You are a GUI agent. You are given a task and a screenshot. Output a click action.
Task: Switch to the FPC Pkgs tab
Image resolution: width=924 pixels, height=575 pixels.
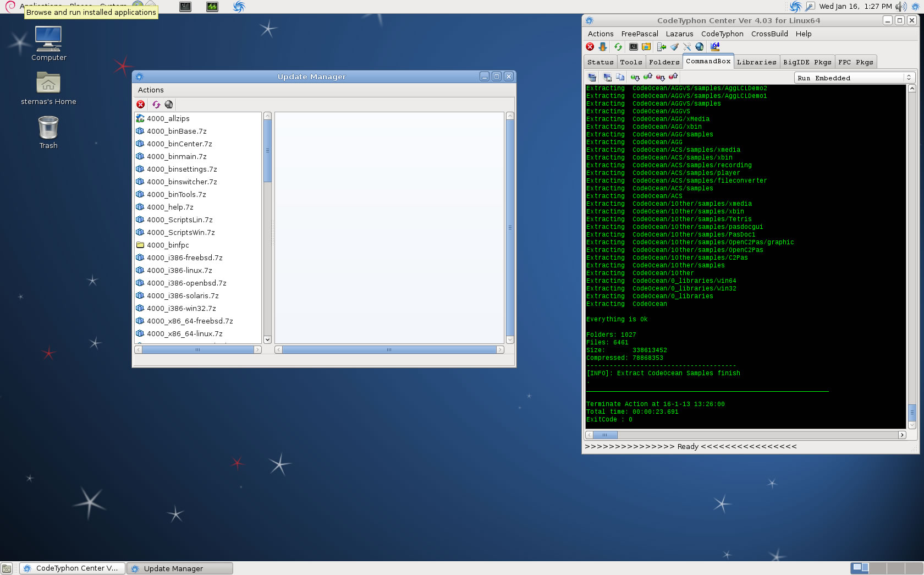tap(855, 62)
